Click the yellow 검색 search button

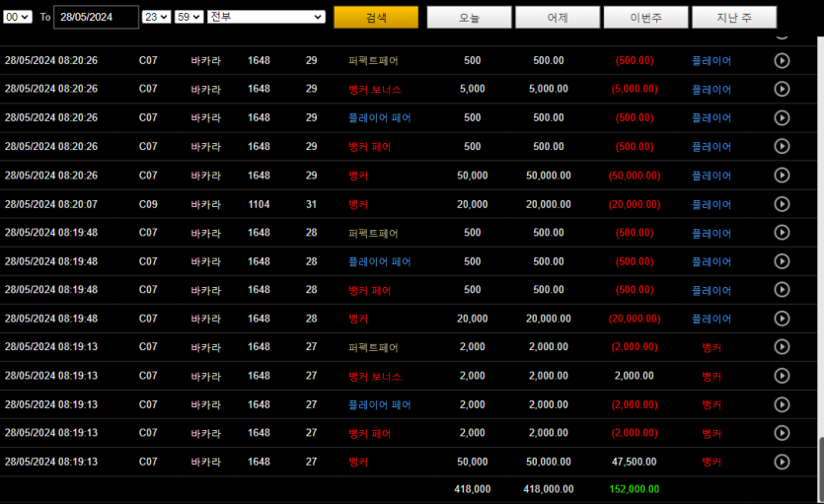(376, 18)
